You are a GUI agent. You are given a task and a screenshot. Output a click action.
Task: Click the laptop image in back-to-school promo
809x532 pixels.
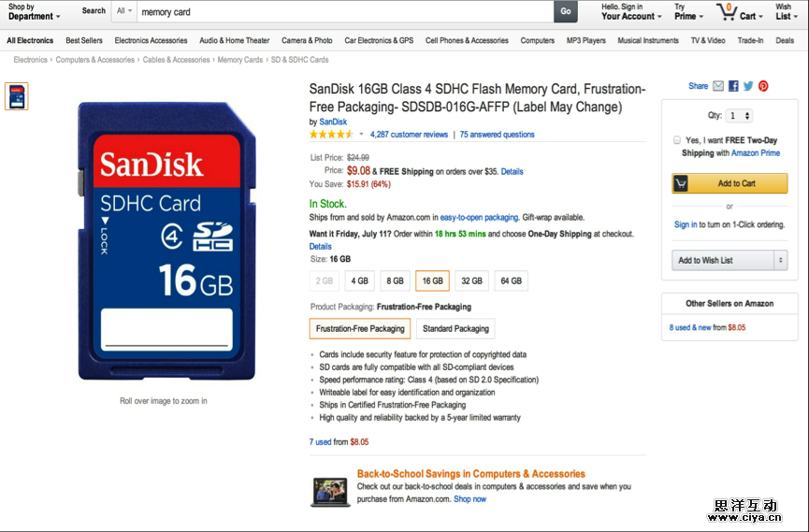(330, 492)
